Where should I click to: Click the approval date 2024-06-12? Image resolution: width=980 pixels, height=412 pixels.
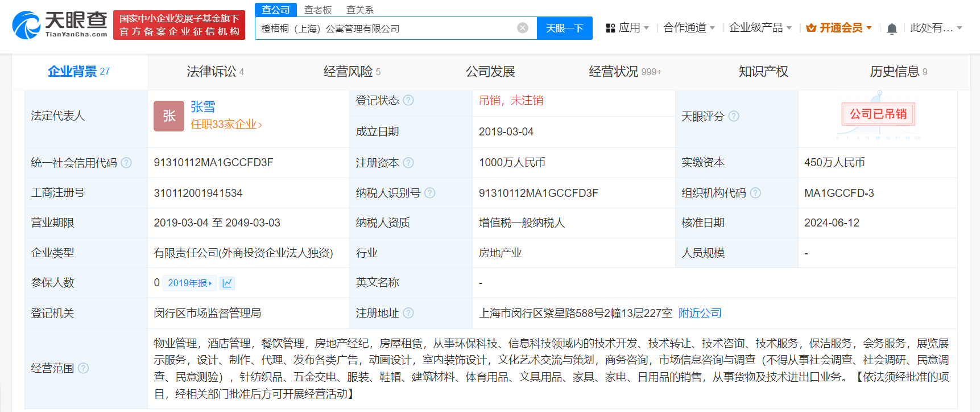832,223
